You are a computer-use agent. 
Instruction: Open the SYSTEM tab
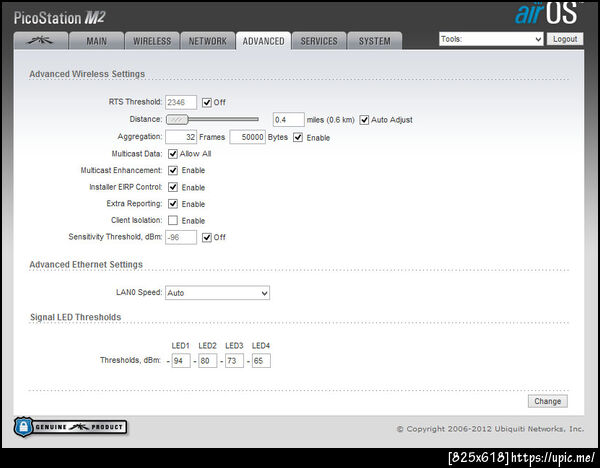[375, 41]
